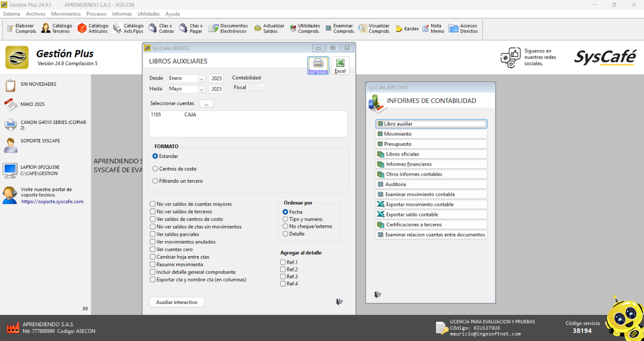Choose Tipo y numero ordering
644x341 pixels.
285,219
